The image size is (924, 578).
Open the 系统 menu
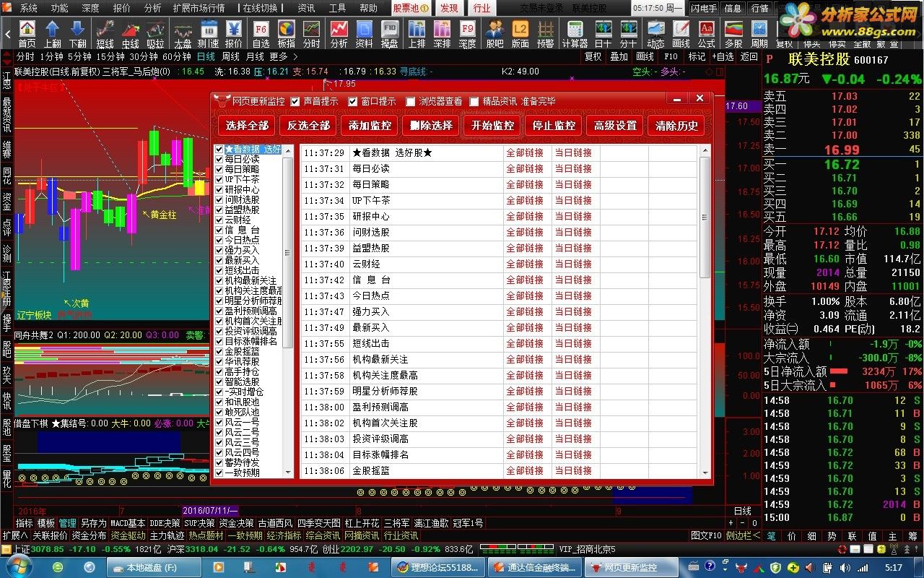[29, 8]
